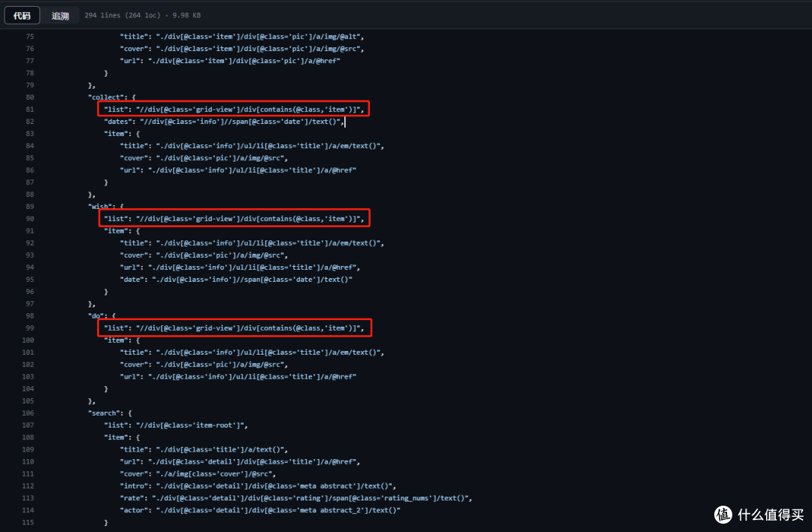Image resolution: width=812 pixels, height=532 pixels.
Task: Select line number 114
Action: click(x=28, y=510)
